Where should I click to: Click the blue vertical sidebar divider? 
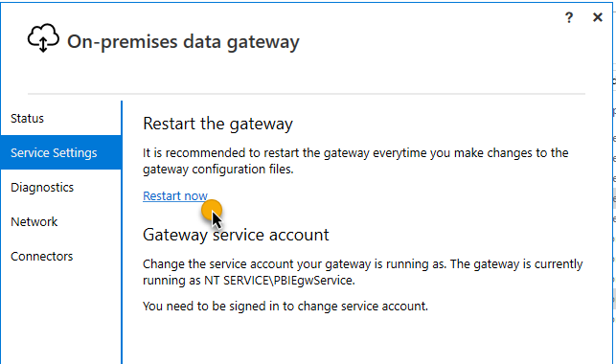click(122, 232)
